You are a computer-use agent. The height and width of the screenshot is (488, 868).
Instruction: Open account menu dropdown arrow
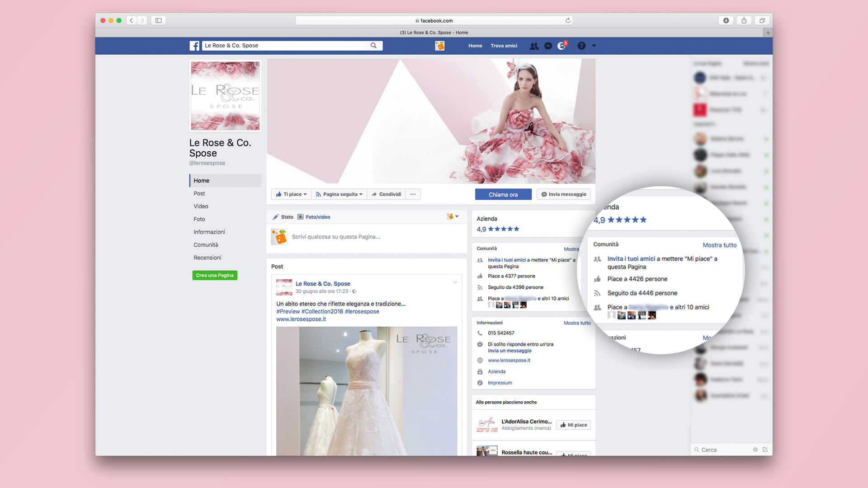pyautogui.click(x=594, y=46)
